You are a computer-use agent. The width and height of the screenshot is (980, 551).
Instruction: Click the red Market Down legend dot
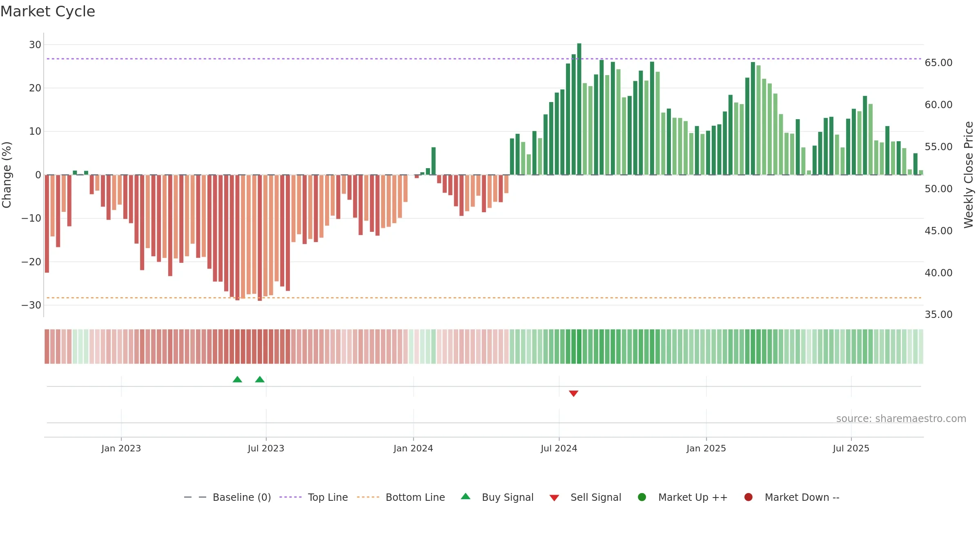(x=748, y=497)
